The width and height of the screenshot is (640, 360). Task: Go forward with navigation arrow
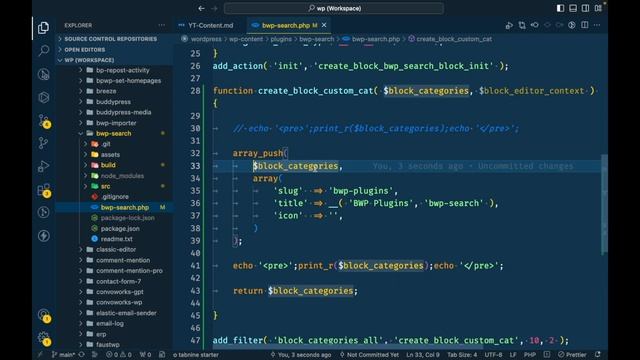tap(214, 8)
